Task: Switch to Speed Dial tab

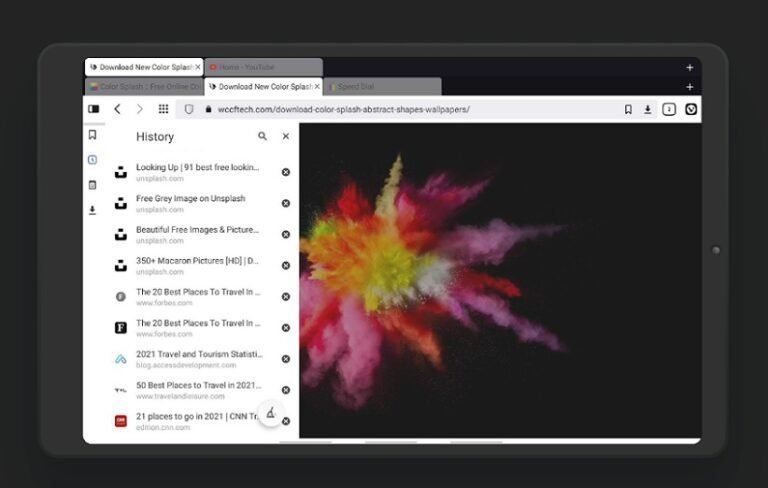Action: tap(382, 87)
